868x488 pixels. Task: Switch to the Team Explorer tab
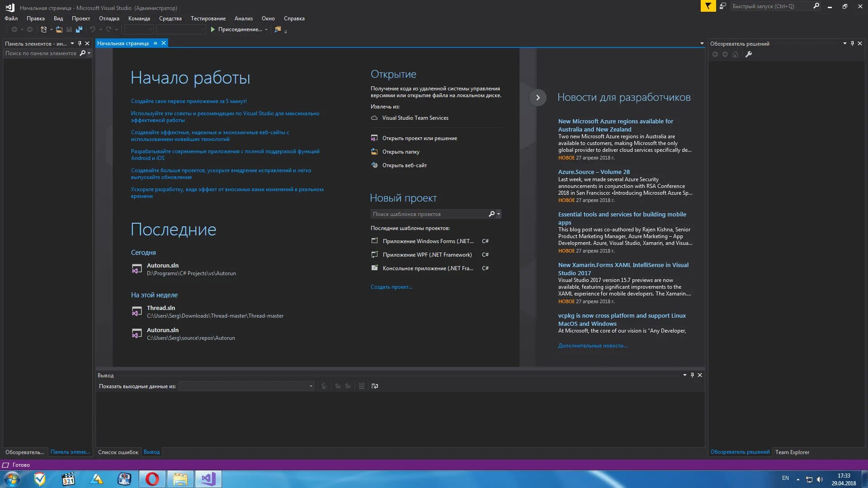pos(792,452)
